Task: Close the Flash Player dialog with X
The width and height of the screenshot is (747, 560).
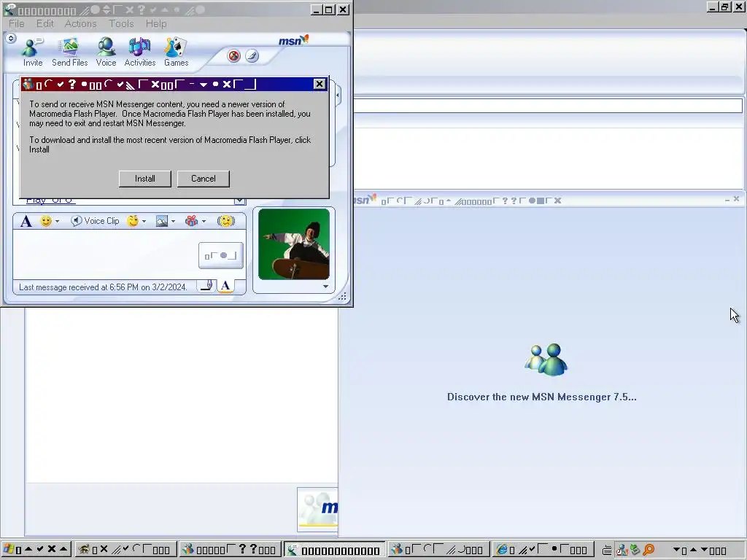Action: (x=320, y=85)
